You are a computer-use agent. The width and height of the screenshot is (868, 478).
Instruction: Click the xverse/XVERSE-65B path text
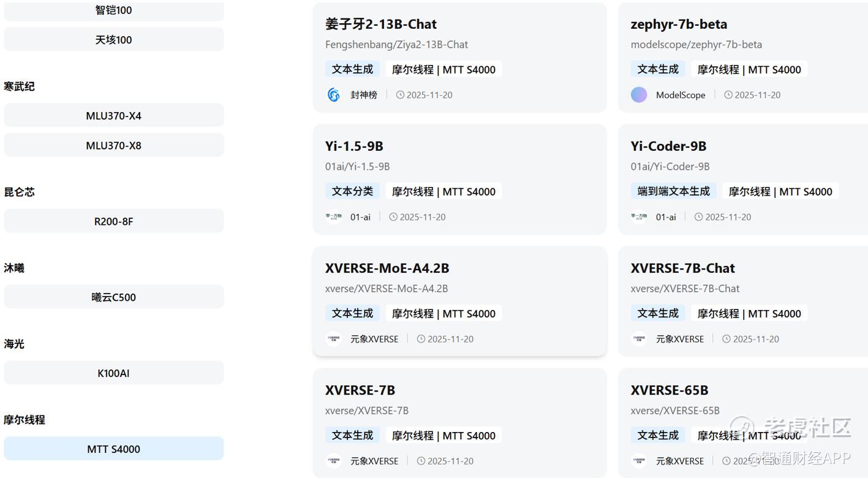click(675, 411)
